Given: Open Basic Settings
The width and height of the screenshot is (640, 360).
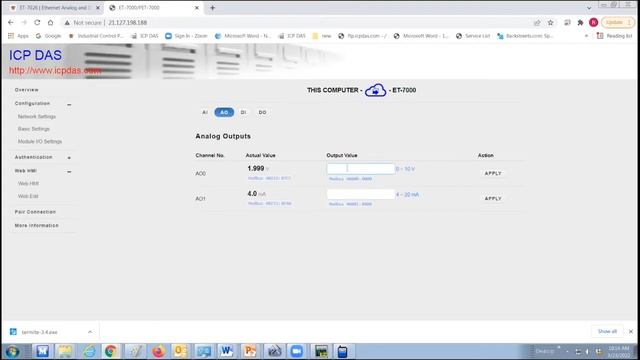Looking at the screenshot, I should (33, 129).
